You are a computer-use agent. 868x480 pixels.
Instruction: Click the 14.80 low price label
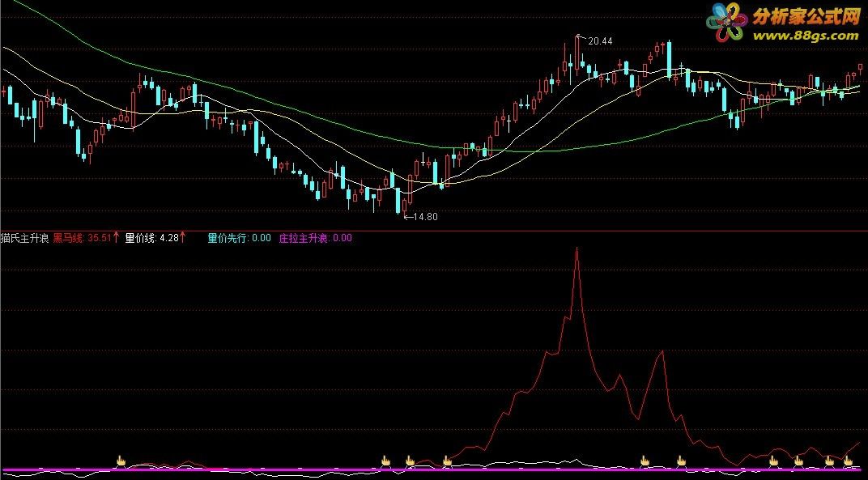tap(425, 216)
